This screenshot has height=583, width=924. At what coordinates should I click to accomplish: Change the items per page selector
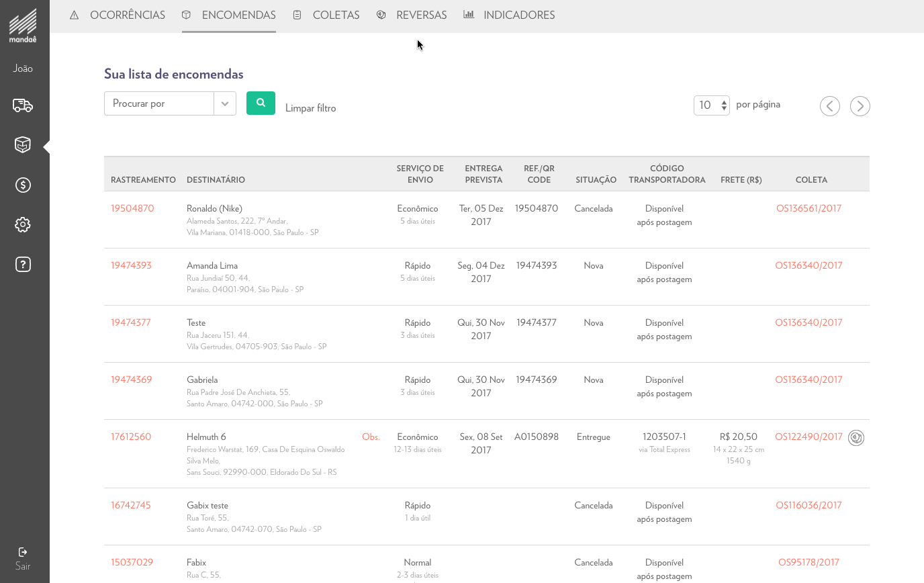(x=711, y=105)
